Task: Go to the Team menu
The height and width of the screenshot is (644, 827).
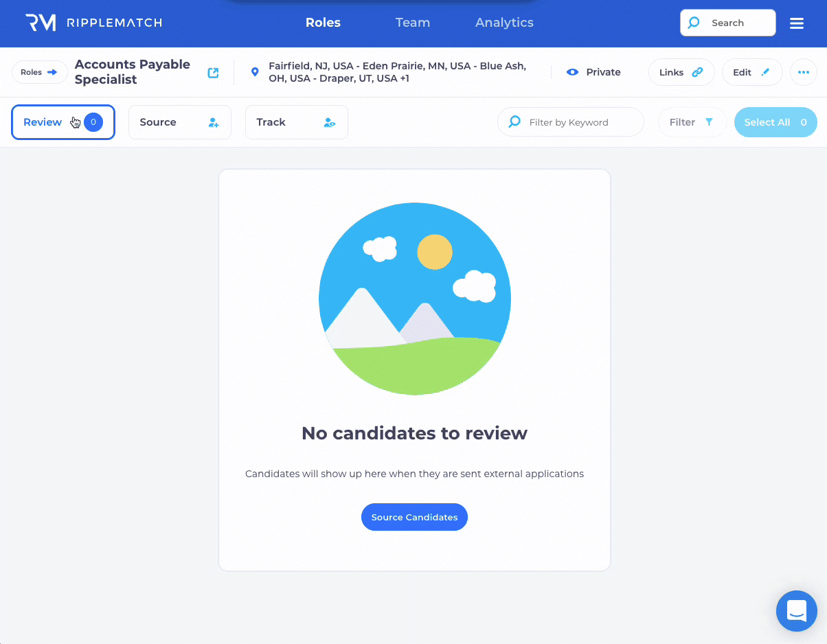Action: coord(413,23)
